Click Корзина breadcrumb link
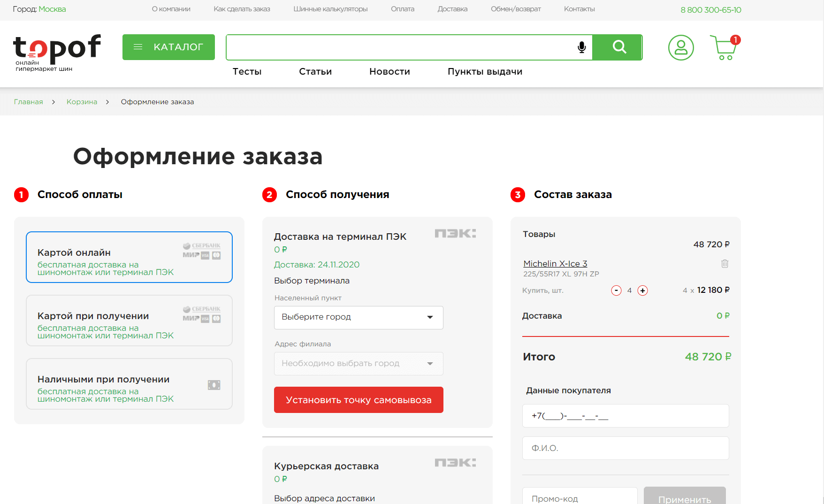824x504 pixels. point(82,102)
